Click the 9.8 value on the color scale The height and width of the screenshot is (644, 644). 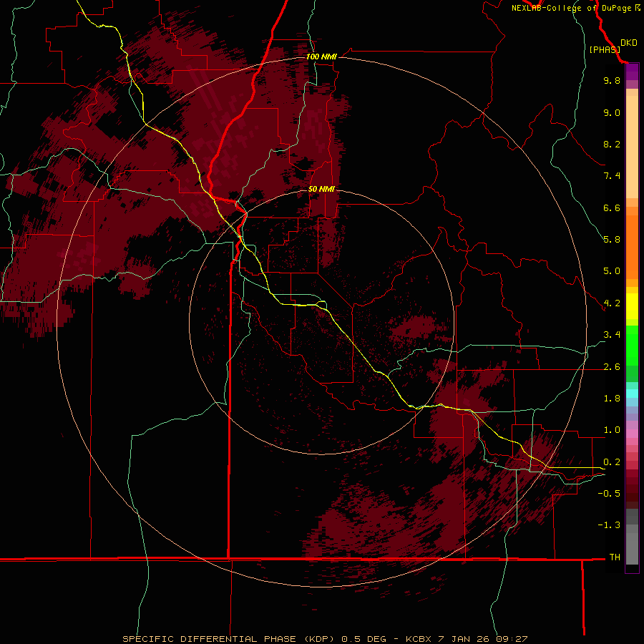tap(612, 80)
